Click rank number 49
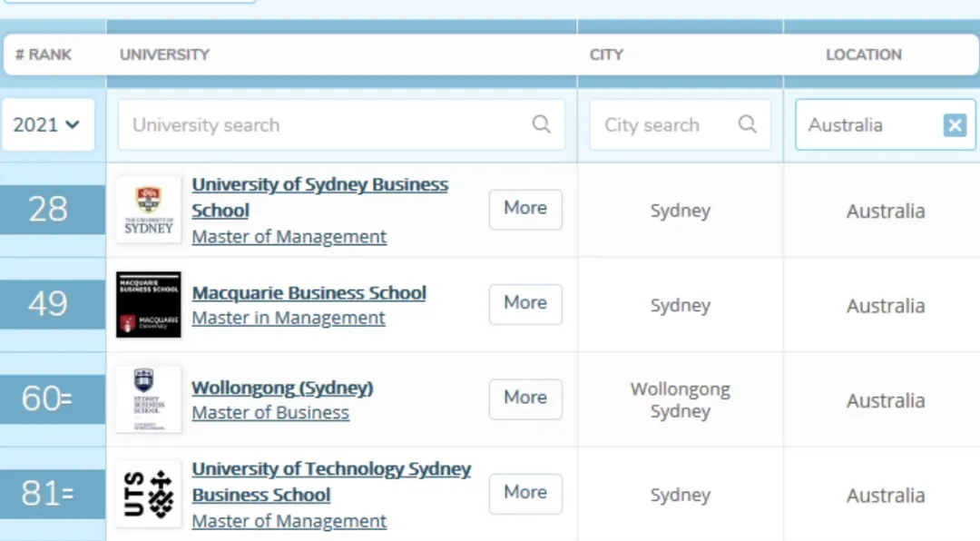980x541 pixels. coord(48,304)
